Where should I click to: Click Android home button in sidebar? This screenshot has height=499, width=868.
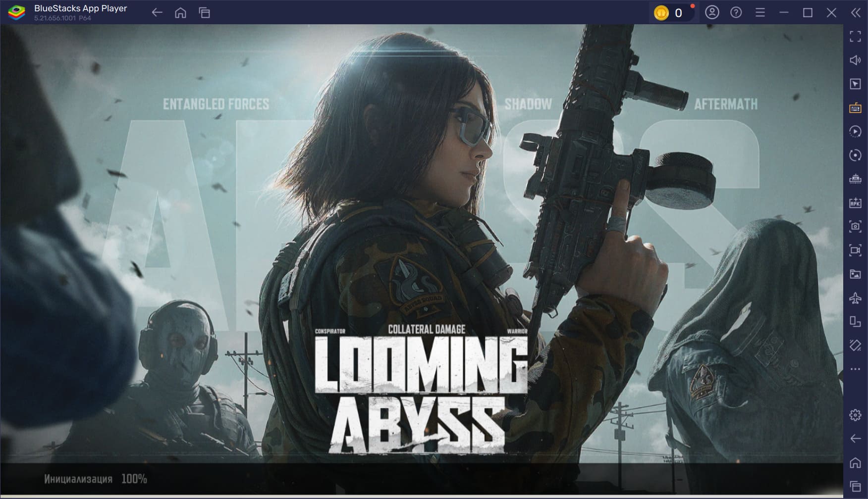(855, 462)
